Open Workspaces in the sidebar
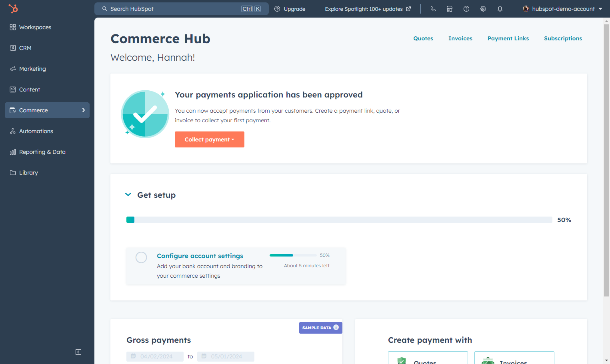The image size is (610, 364). (47, 27)
